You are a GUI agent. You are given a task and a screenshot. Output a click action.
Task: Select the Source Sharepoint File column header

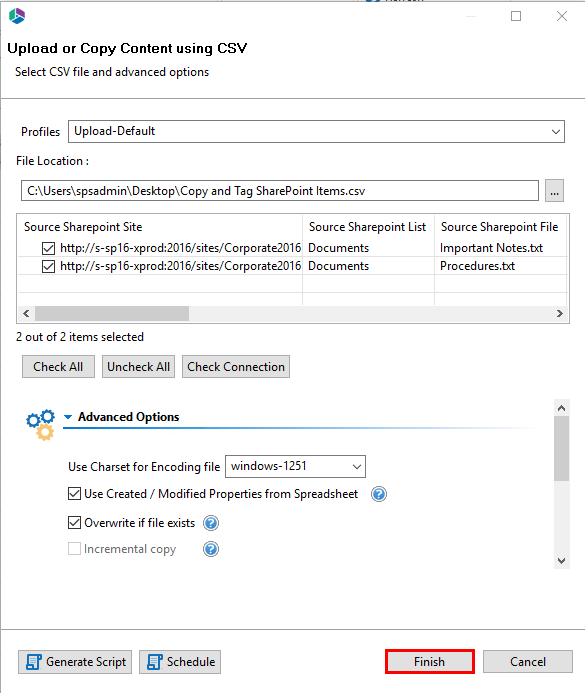click(x=499, y=227)
